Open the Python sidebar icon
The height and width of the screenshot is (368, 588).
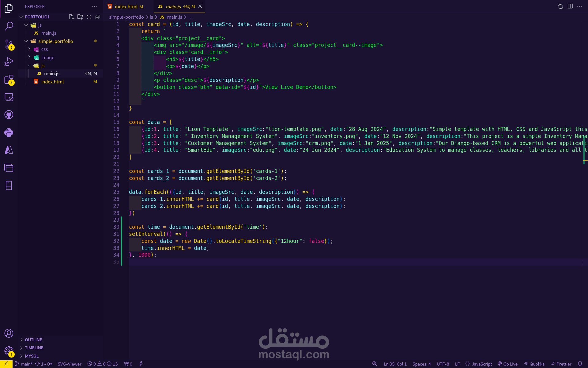(9, 132)
